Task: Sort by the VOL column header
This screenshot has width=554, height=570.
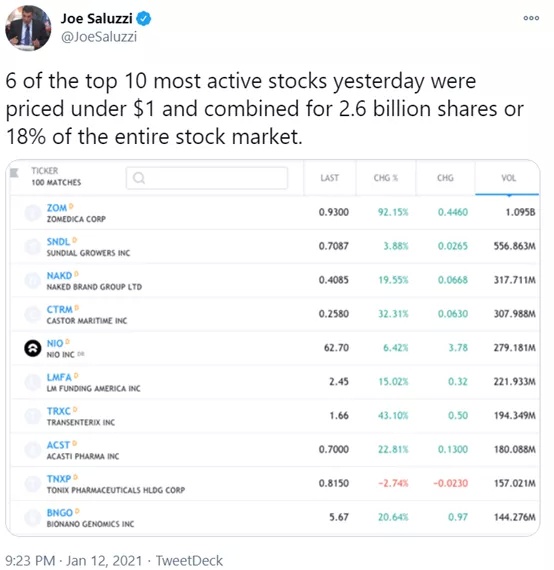Action: click(x=508, y=178)
